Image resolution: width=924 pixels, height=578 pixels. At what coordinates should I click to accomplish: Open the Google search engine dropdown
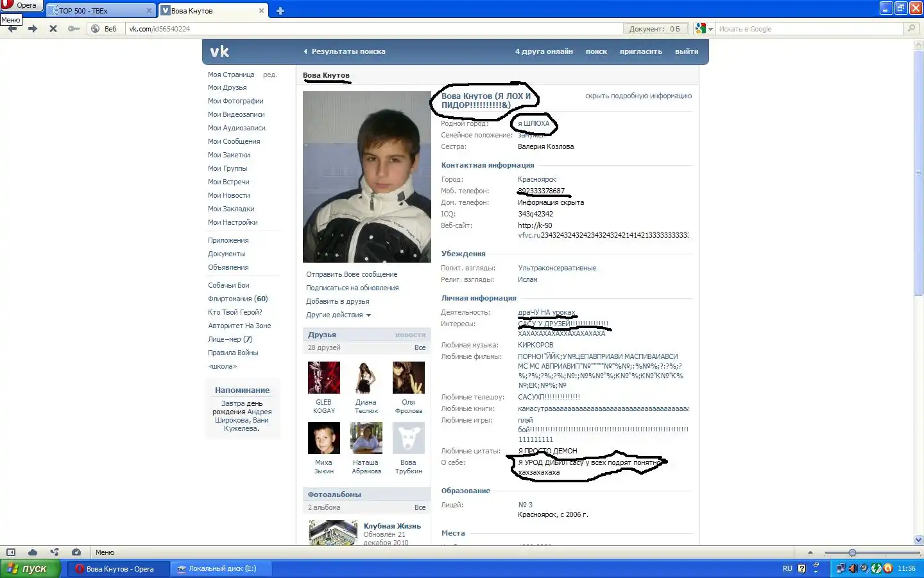click(704, 29)
